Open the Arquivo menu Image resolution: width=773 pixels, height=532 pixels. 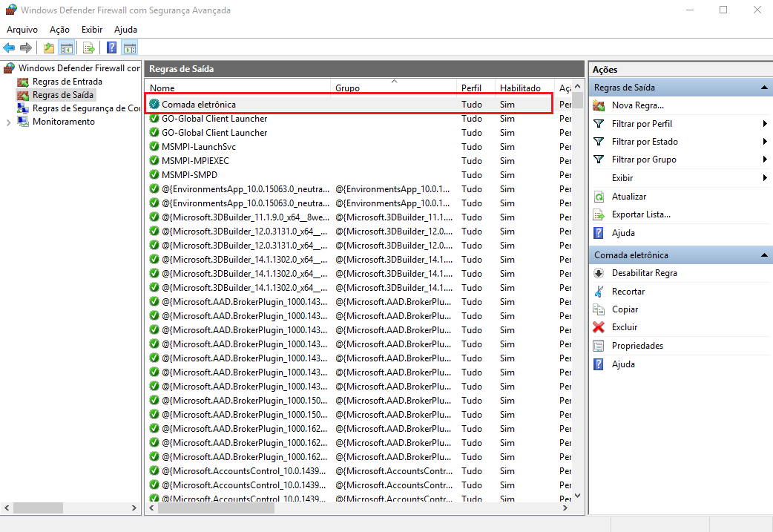(x=22, y=30)
